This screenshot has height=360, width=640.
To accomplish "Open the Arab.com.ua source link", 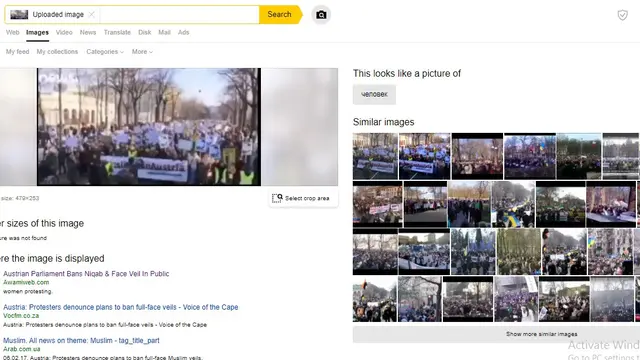I will pos(22,349).
